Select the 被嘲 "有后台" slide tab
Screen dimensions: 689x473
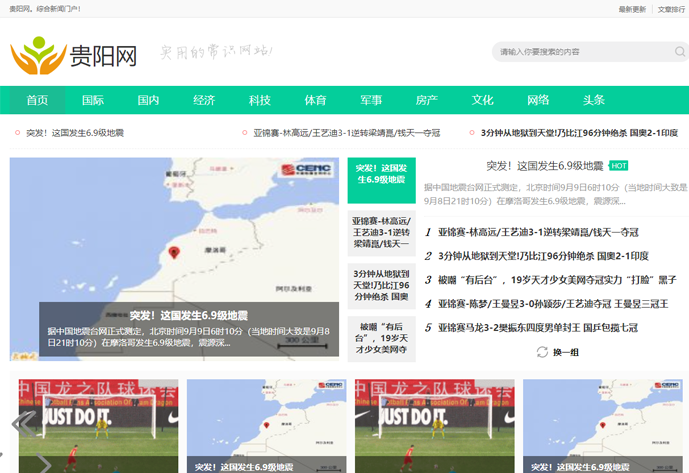[x=381, y=337]
